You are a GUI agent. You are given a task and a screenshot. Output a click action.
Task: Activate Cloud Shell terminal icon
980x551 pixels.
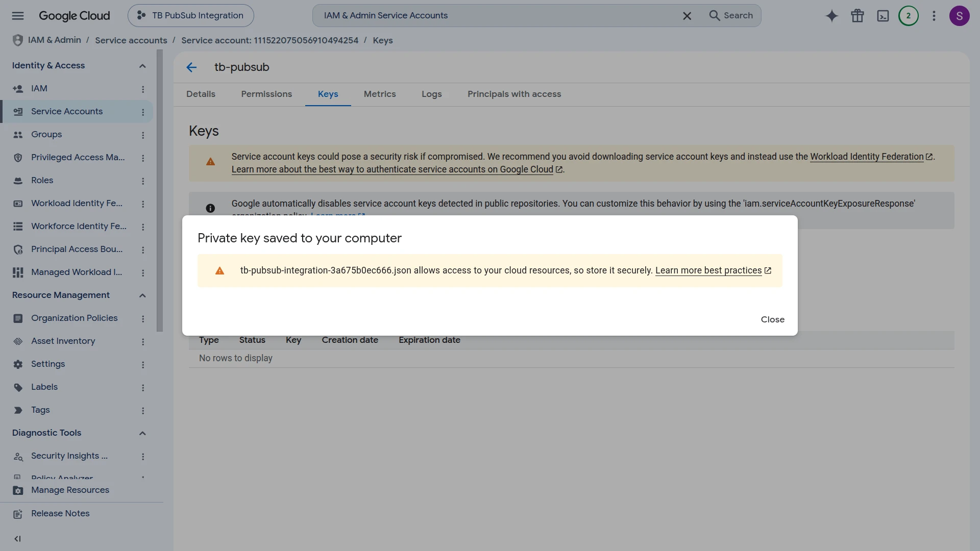click(x=883, y=16)
